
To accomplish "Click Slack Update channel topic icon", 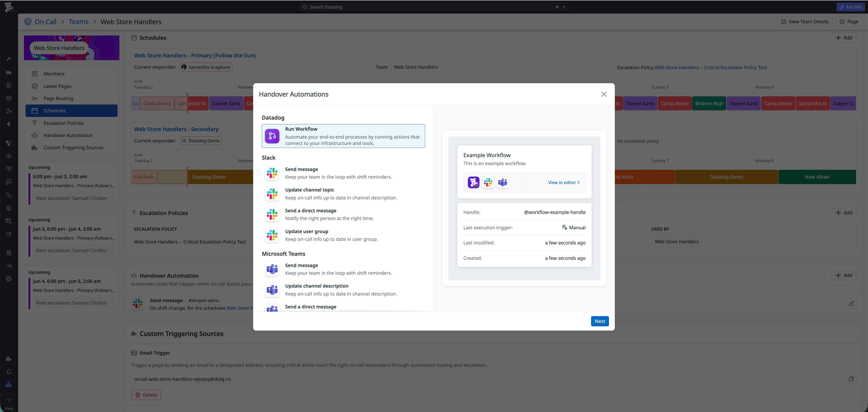I will point(272,194).
